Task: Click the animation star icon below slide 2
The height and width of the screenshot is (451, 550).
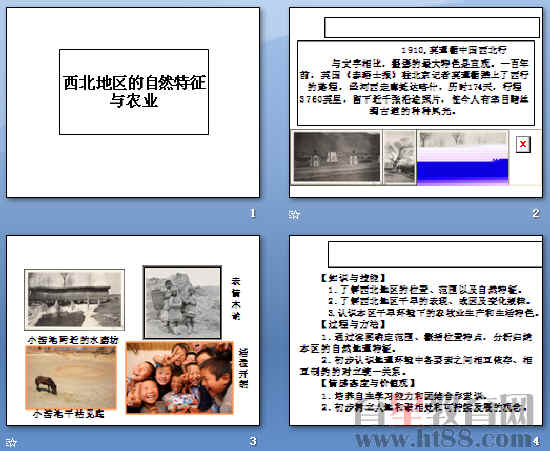Action: [294, 214]
